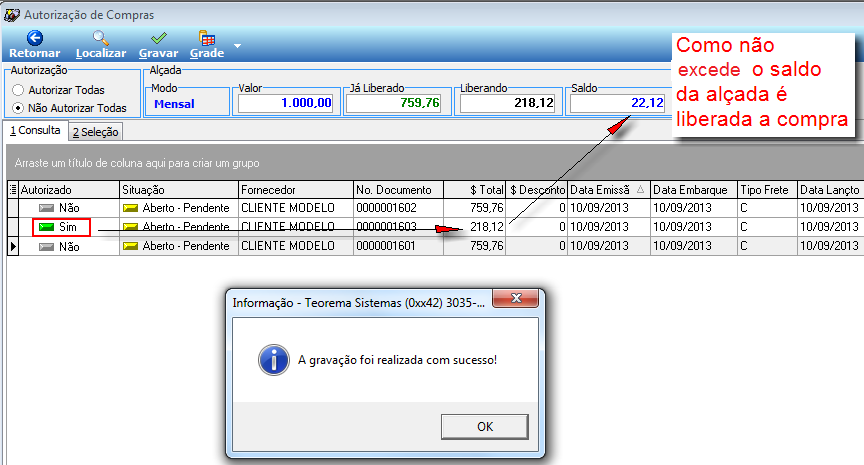Switch to the 1 Consulta tab
Image resolution: width=864 pixels, height=465 pixels.
[35, 131]
